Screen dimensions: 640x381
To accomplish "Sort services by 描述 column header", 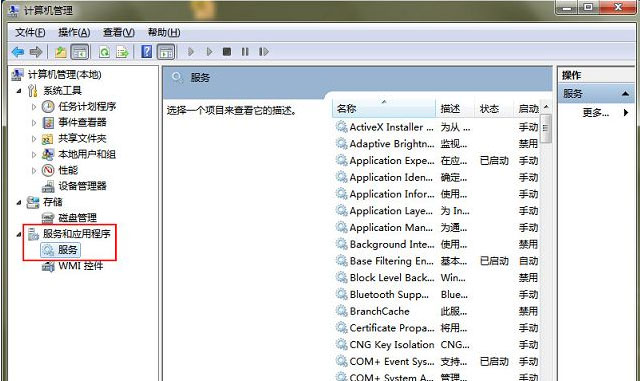I will tap(454, 108).
